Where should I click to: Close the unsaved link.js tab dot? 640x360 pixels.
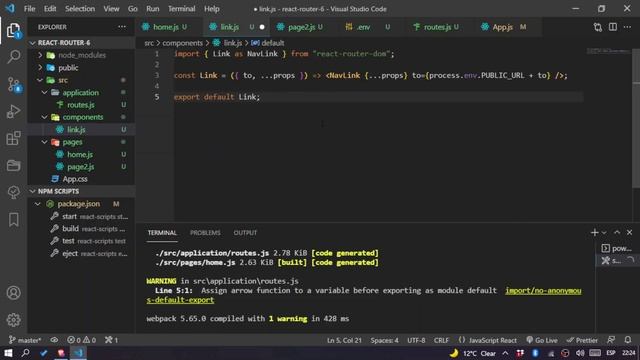click(262, 27)
